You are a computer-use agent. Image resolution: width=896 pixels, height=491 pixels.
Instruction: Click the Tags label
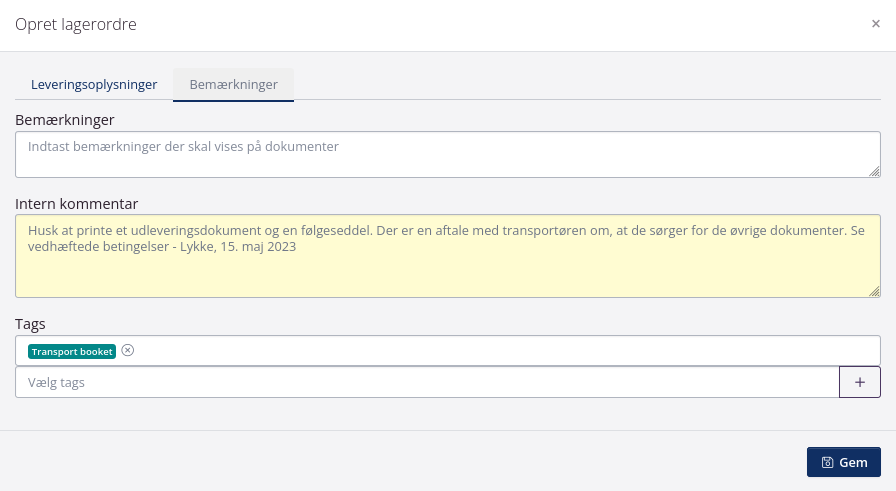coord(30,324)
